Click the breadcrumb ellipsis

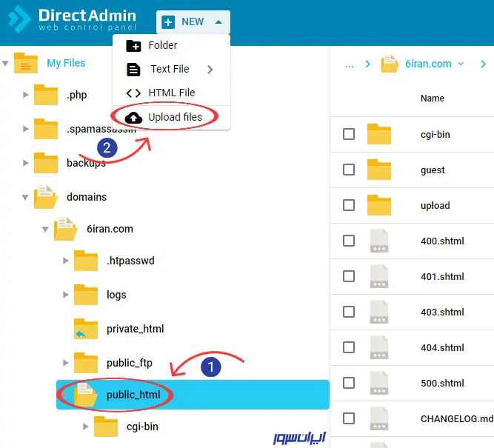[x=350, y=65]
